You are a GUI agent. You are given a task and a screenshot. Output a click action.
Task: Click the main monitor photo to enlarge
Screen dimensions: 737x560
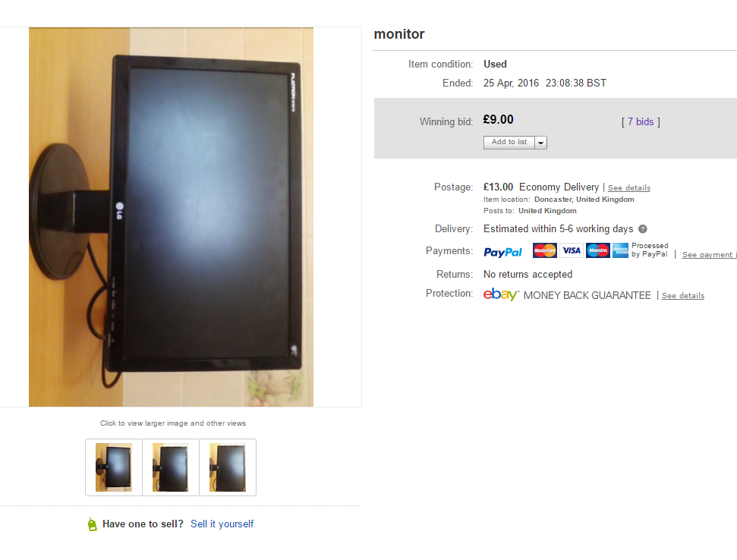[x=171, y=217]
